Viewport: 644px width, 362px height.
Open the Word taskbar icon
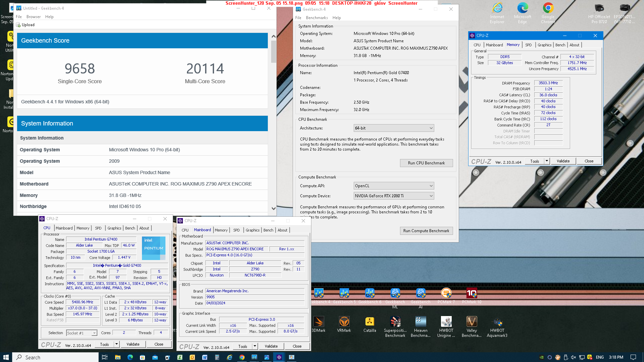[x=205, y=357]
